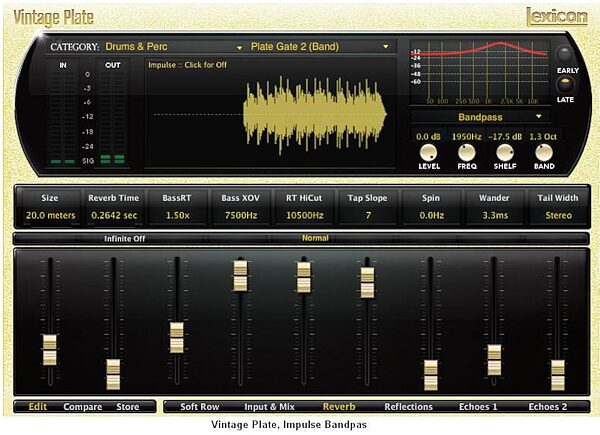Viewport: 600px width, 435px height.
Task: Open the Echoes 2 tab
Action: (x=548, y=407)
